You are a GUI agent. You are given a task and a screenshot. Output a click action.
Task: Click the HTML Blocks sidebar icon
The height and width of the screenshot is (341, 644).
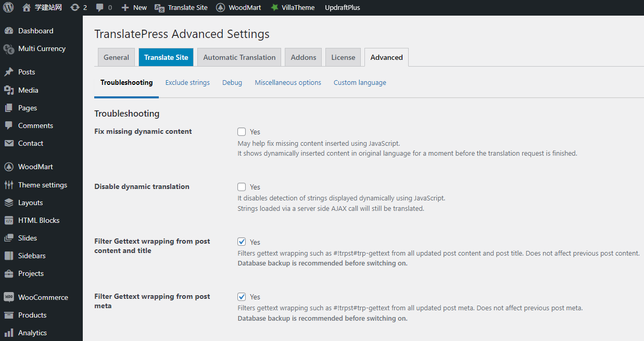(x=9, y=220)
